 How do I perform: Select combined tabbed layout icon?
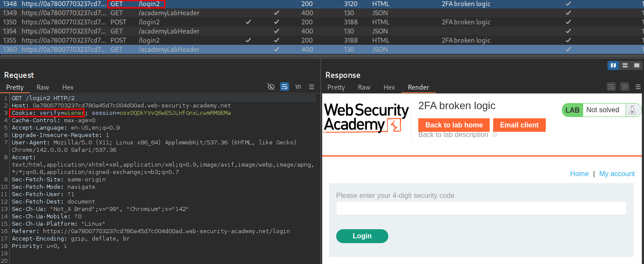click(637, 66)
